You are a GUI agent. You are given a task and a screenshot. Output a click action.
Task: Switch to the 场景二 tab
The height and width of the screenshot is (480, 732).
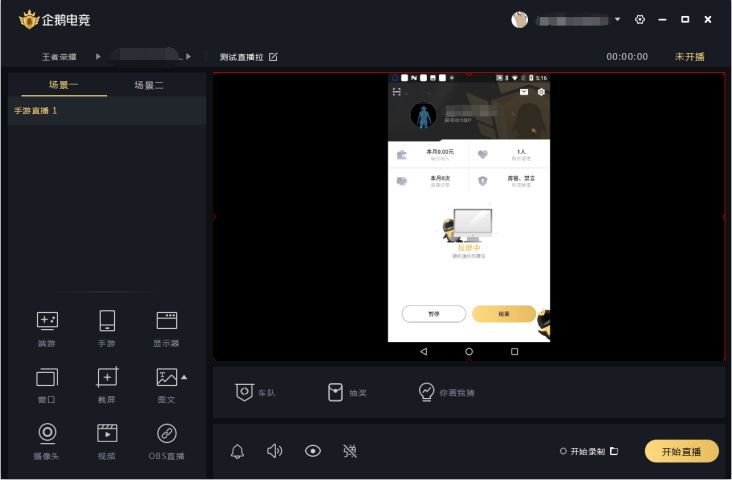[x=149, y=85]
